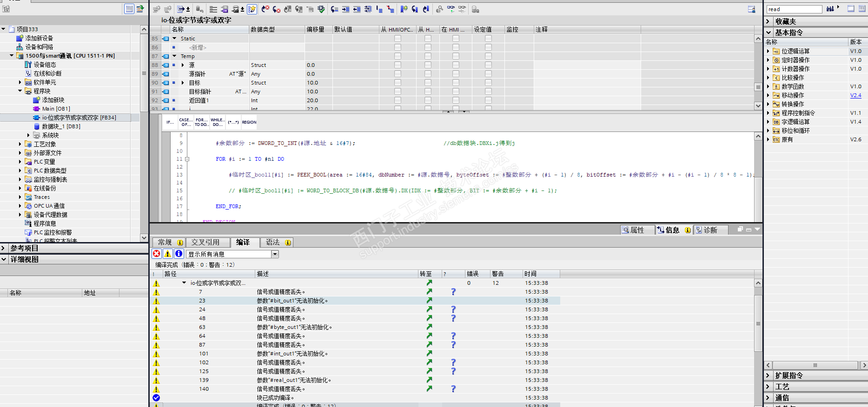The width and height of the screenshot is (868, 407).
Task: Collapse the Temp section in interface table
Action: (x=174, y=56)
